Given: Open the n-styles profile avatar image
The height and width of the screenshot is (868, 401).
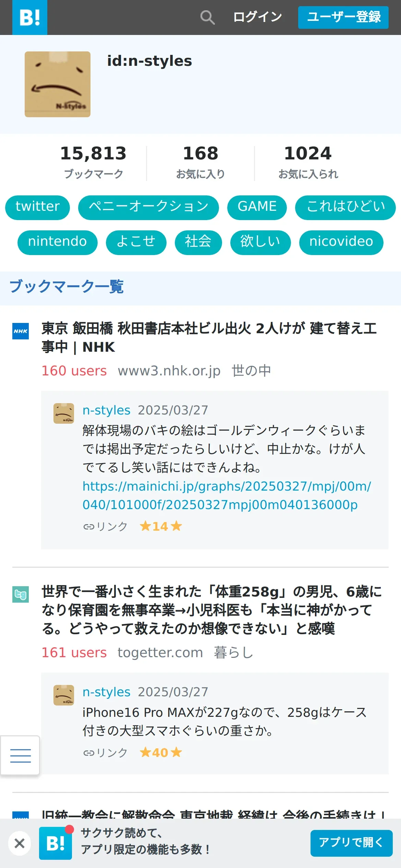Looking at the screenshot, I should pyautogui.click(x=58, y=84).
